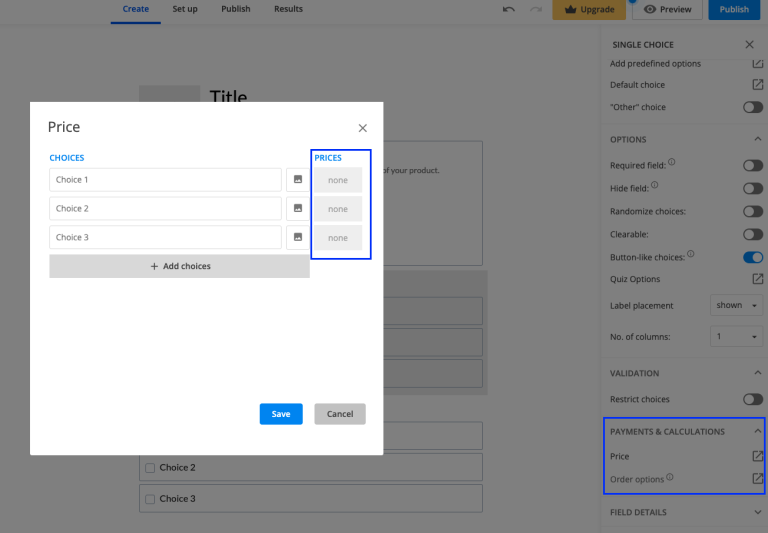This screenshot has height=533, width=768.
Task: Open Order options popup icon
Action: tap(757, 479)
